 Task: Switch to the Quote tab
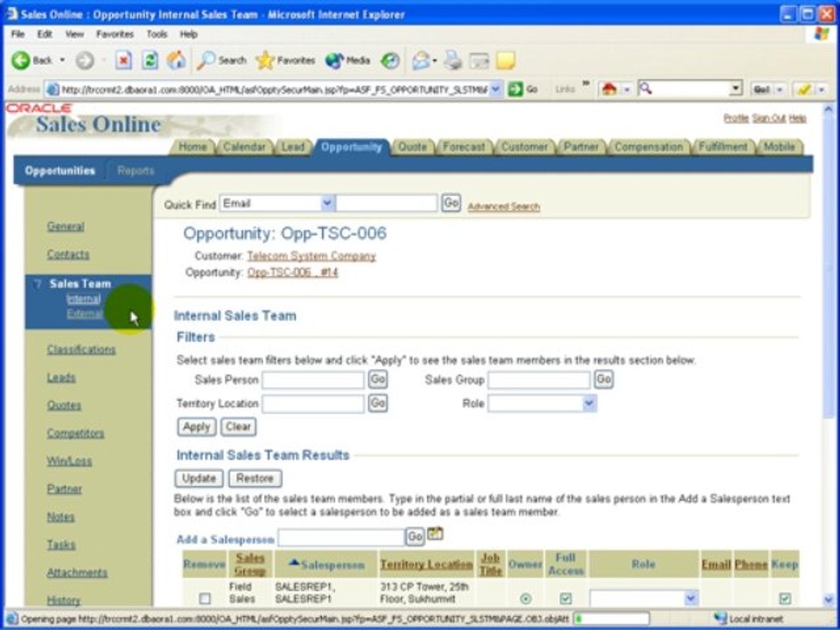(x=412, y=147)
